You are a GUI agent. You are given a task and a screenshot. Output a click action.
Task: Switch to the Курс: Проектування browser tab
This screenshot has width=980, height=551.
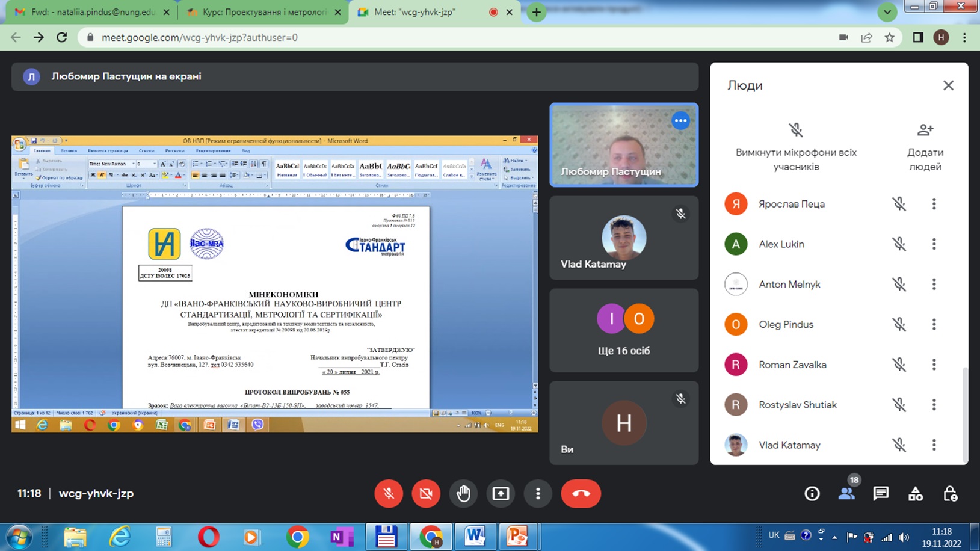[x=263, y=12]
